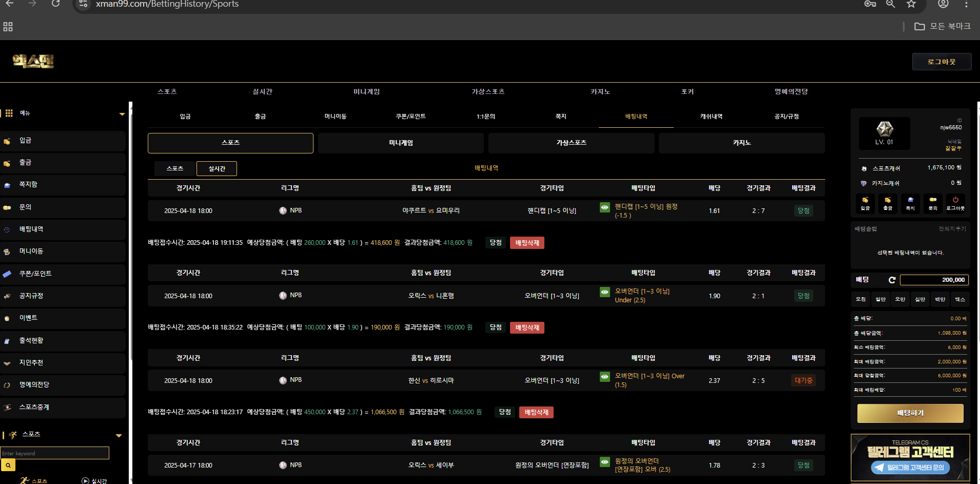Expand the 베팅내역 item in the left sidebar

coord(31,229)
